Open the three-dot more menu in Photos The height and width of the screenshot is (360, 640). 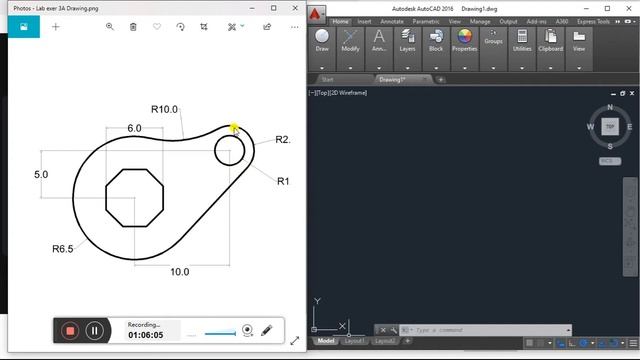(x=295, y=27)
